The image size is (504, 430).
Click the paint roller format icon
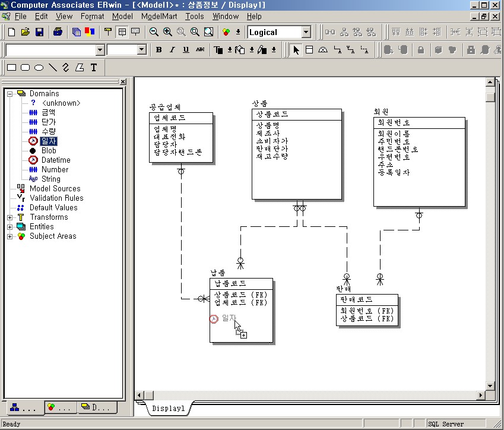pos(108,32)
